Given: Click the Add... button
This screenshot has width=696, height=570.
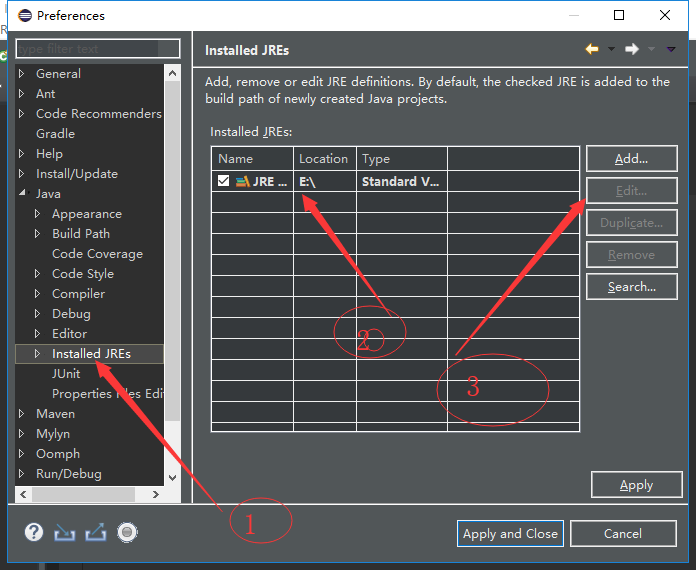Looking at the screenshot, I should click(632, 158).
